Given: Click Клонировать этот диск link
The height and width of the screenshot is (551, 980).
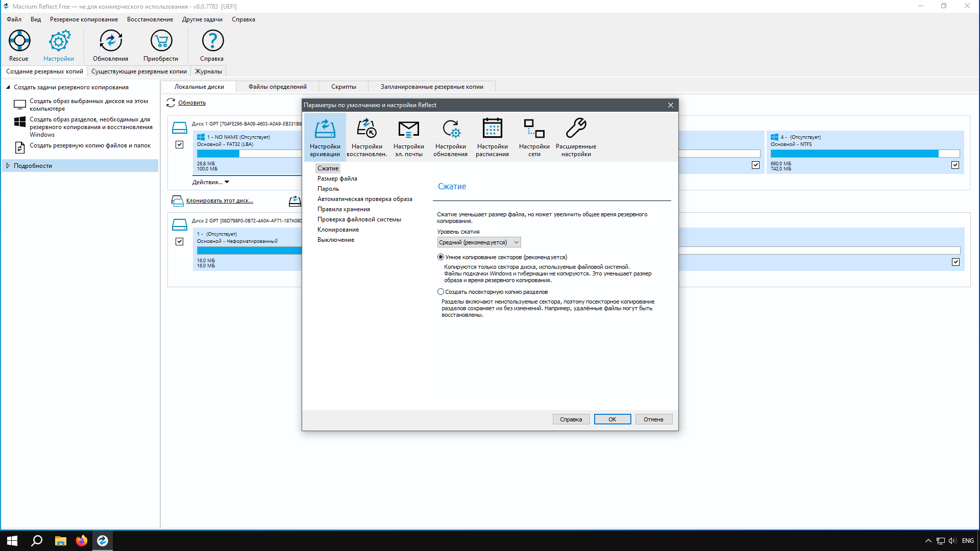Looking at the screenshot, I should [x=219, y=201].
